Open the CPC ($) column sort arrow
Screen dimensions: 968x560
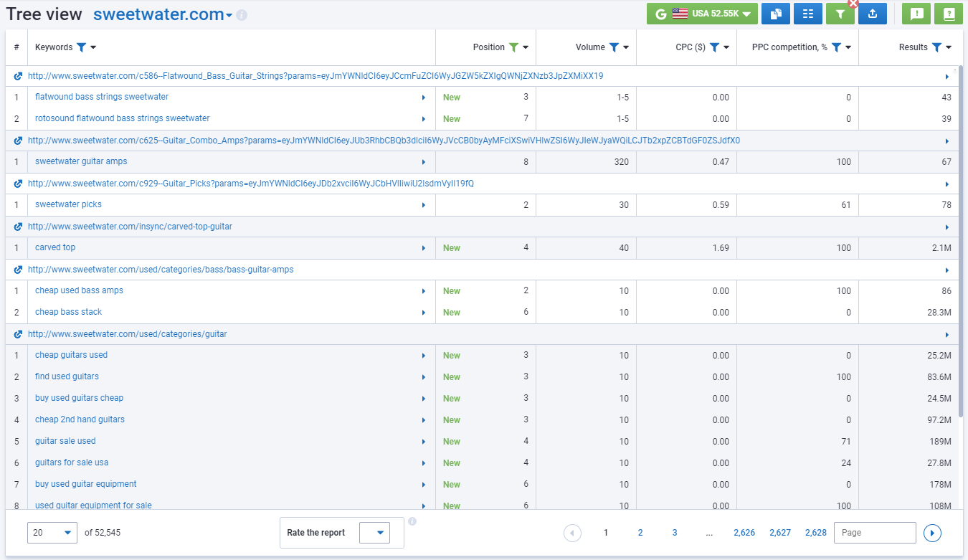point(726,48)
